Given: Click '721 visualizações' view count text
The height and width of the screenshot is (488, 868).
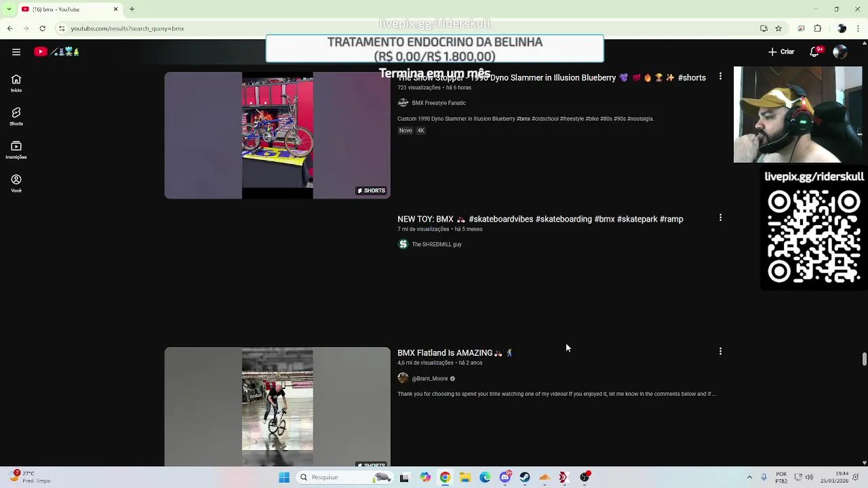Looking at the screenshot, I should point(419,87).
